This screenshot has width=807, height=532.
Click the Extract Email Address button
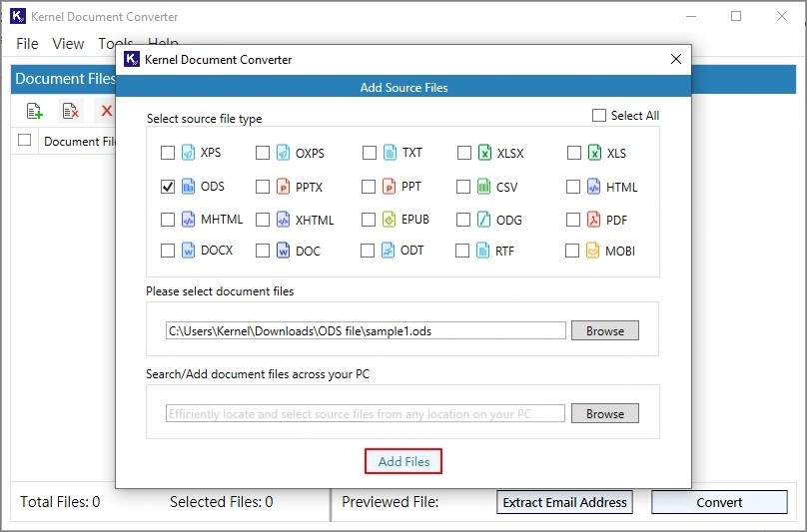564,502
